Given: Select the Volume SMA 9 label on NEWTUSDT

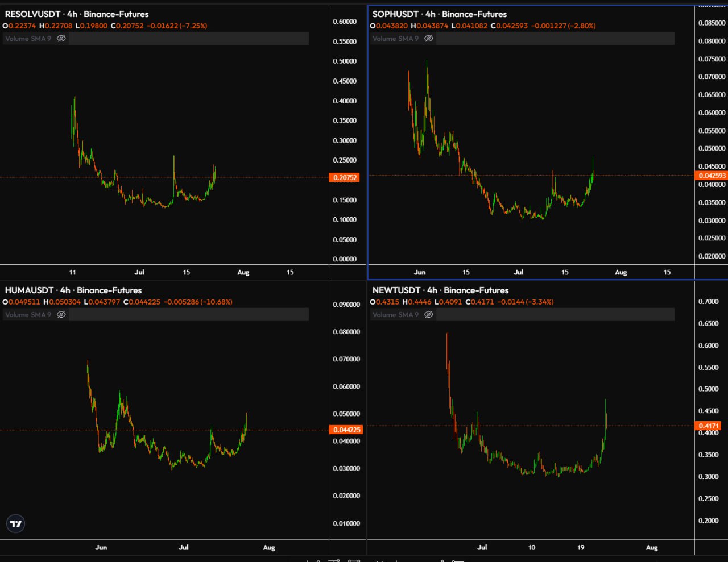Looking at the screenshot, I should click(395, 315).
